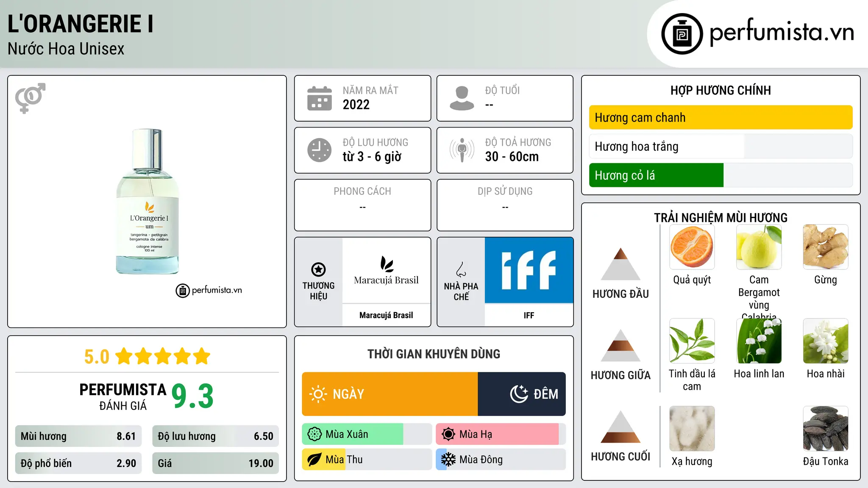This screenshot has height=488, width=868.
Task: Click the Maracujá Brasil brand logo
Action: pos(386,270)
